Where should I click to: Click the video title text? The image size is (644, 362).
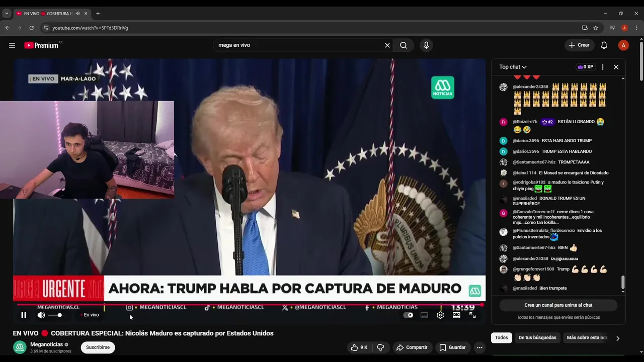tap(143, 333)
